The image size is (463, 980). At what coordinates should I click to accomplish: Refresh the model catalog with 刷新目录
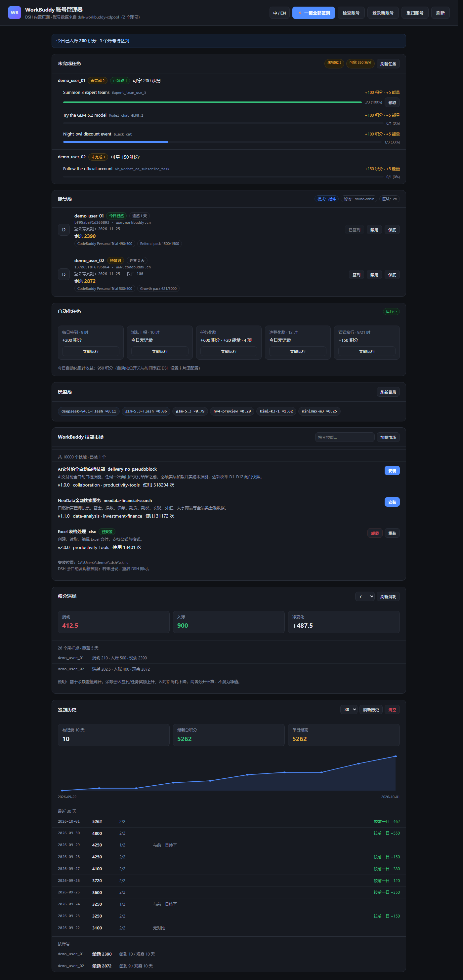388,392
